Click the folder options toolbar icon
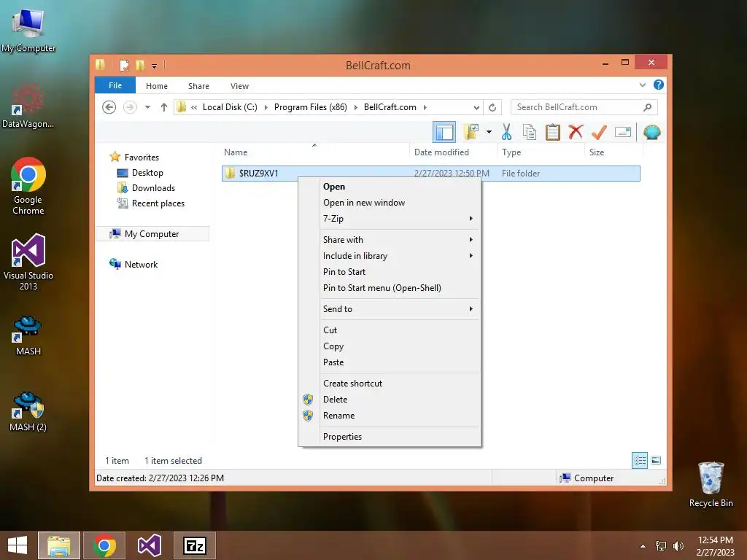Viewport: 747px width, 560px height. click(x=471, y=132)
